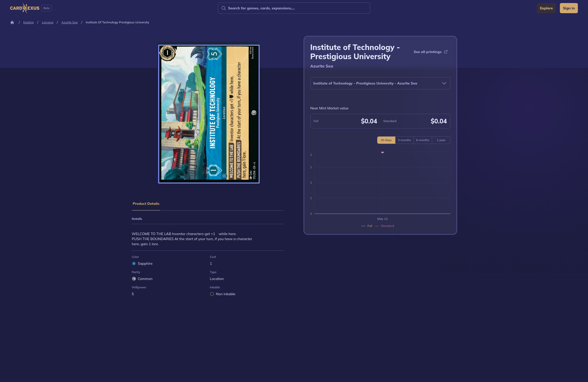The width and height of the screenshot is (588, 382).
Task: Click the Sign in button
Action: tap(568, 8)
